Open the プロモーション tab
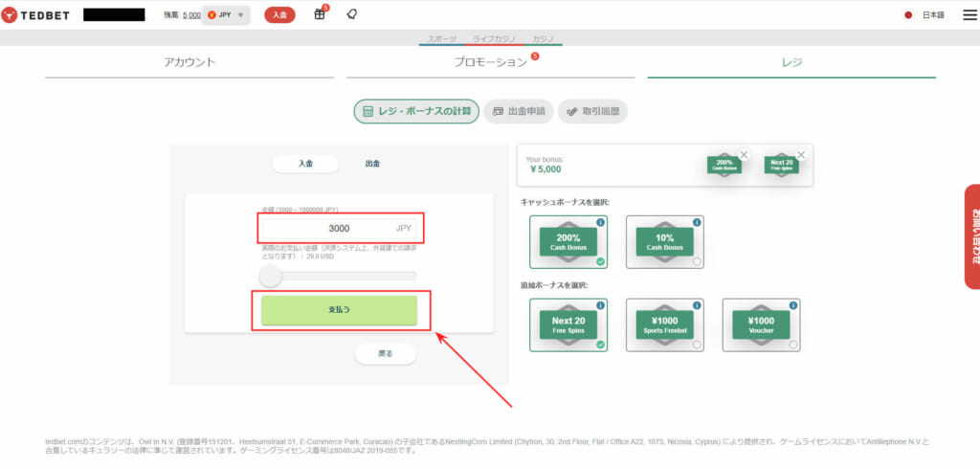The height and width of the screenshot is (469, 980). [491, 62]
